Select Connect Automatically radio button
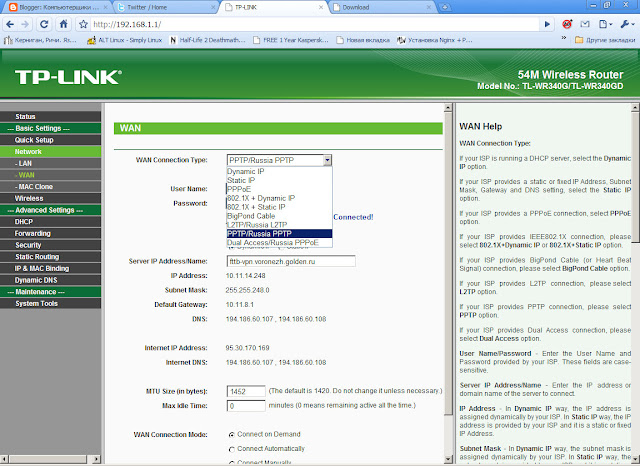The height and width of the screenshot is (466, 640). pos(232,449)
